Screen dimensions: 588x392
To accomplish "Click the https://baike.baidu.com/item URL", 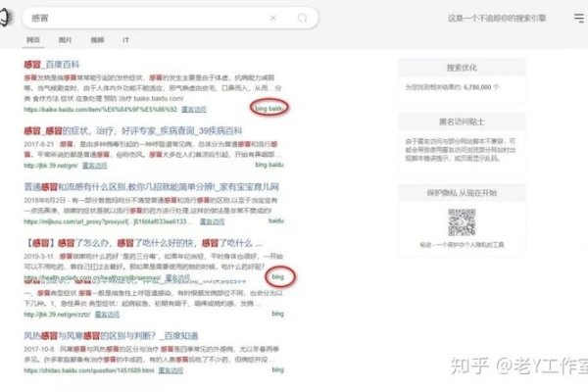I will click(101, 109).
